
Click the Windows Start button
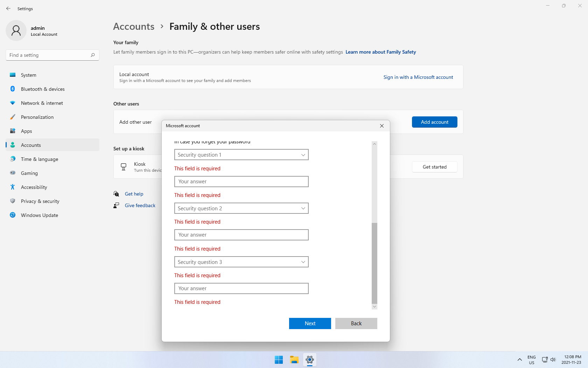pos(279,360)
